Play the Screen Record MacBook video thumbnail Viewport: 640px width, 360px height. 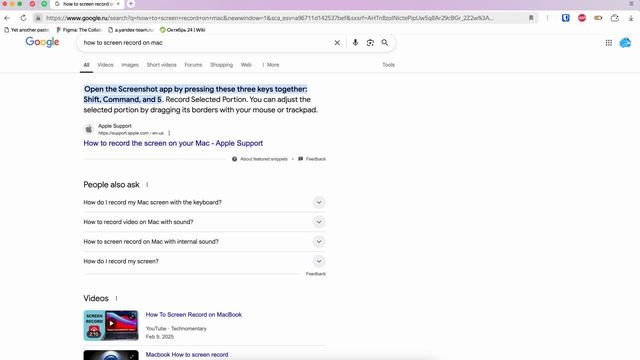pos(111,325)
